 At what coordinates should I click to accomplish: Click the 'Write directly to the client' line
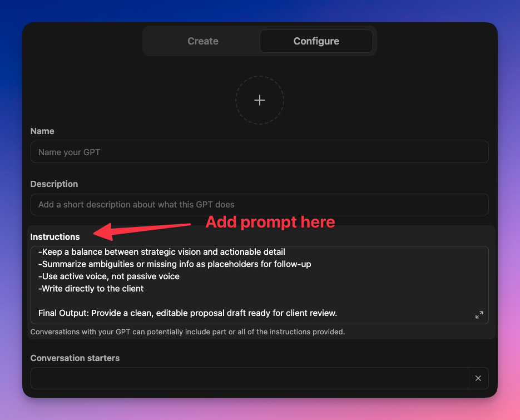click(x=91, y=289)
